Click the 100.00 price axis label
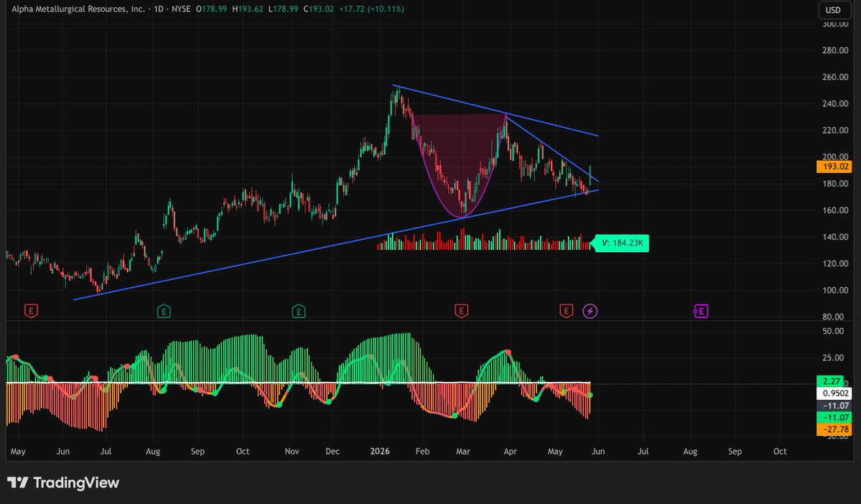This screenshot has height=504, width=861. tap(835, 290)
